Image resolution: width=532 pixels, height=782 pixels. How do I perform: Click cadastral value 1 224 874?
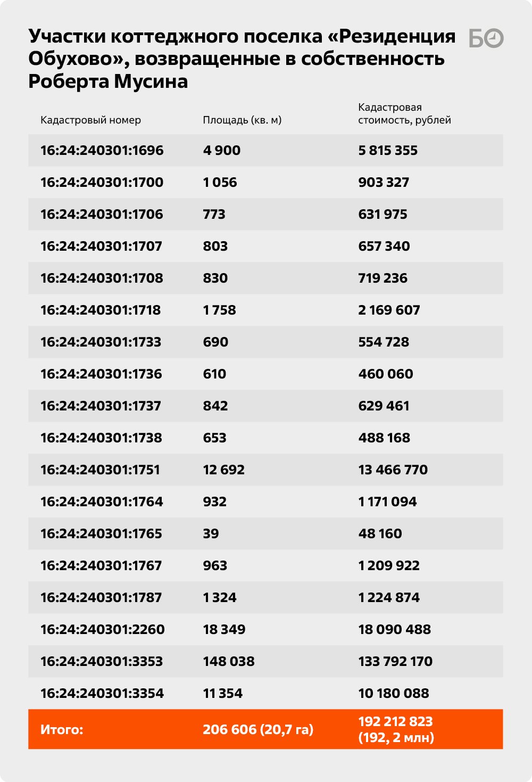tap(389, 598)
